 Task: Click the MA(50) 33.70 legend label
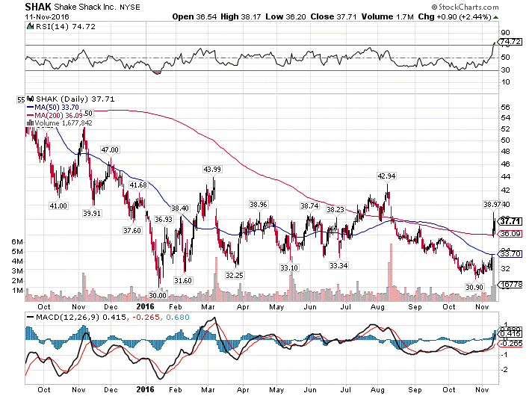56,108
